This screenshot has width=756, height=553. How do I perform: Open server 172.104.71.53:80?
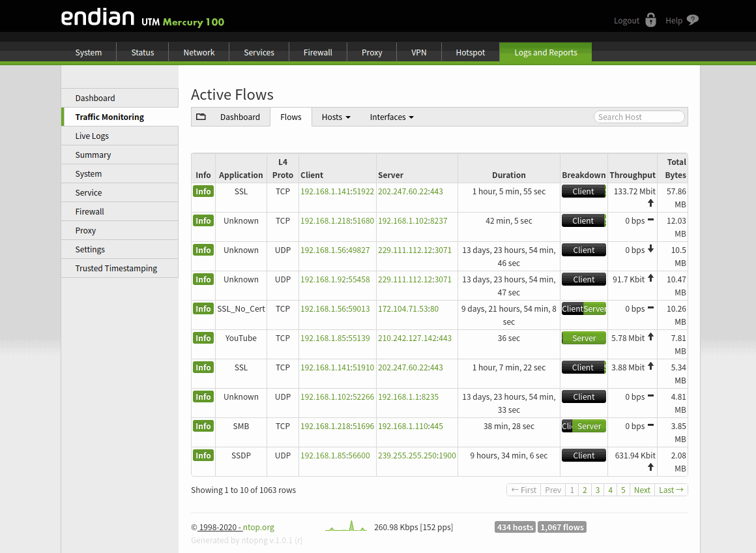click(x=409, y=309)
